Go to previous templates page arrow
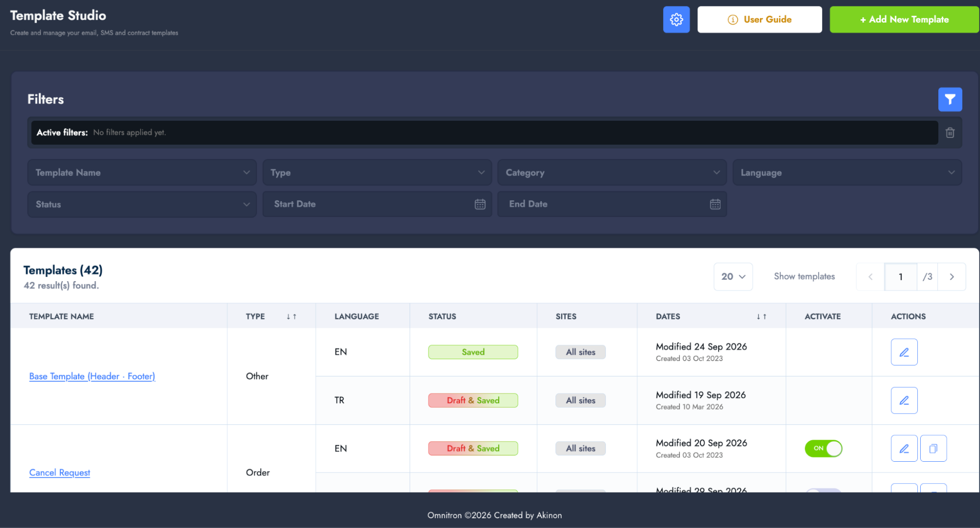 click(870, 277)
